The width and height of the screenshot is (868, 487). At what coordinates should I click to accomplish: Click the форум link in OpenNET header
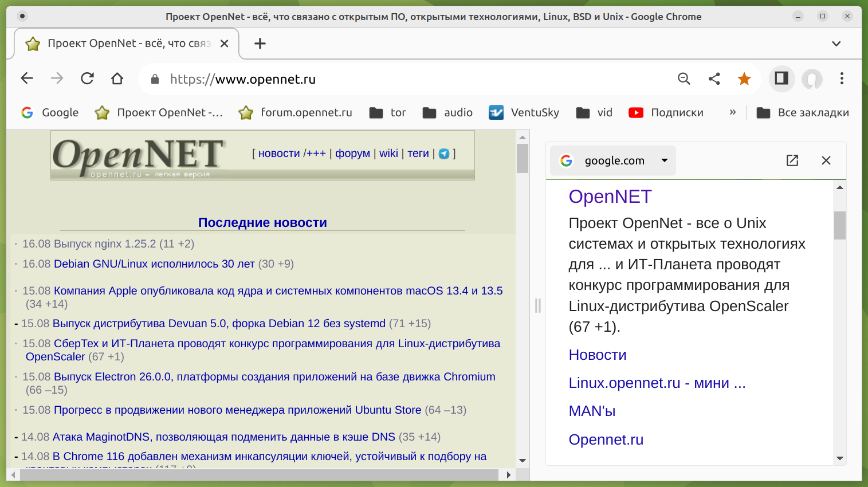point(352,154)
